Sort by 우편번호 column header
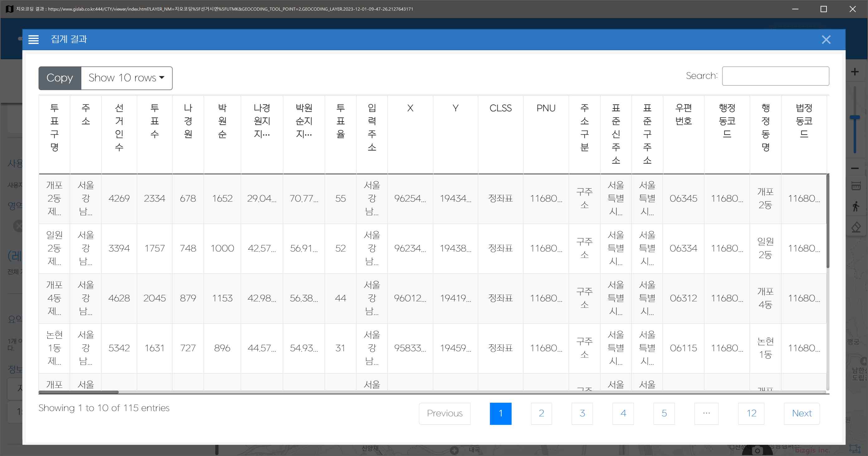868x456 pixels. [x=683, y=134]
